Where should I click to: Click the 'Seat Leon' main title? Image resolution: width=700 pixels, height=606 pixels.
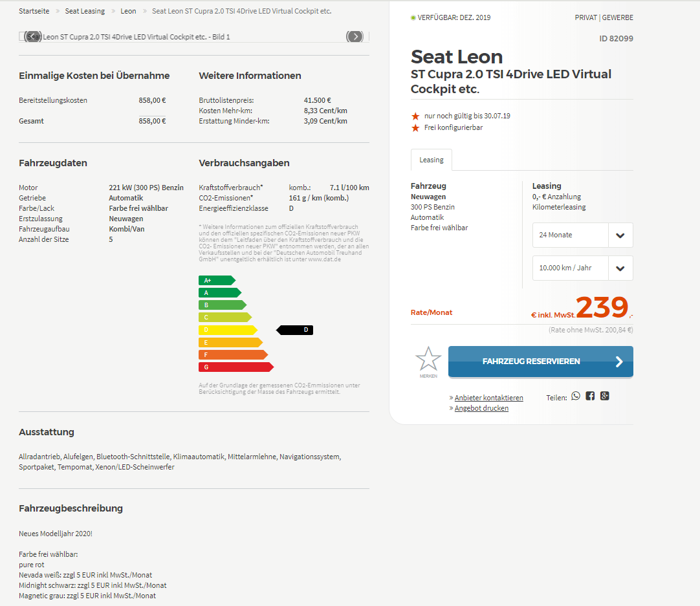tap(457, 57)
